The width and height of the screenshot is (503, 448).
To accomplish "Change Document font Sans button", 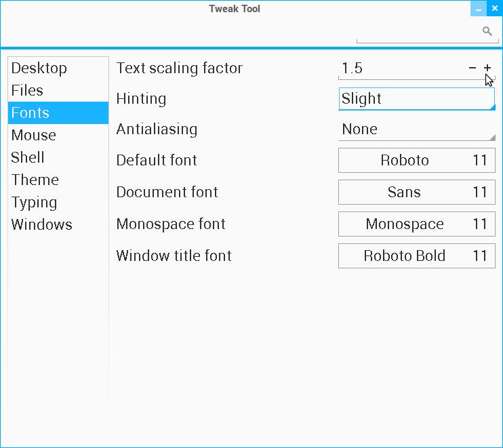I will tap(416, 192).
